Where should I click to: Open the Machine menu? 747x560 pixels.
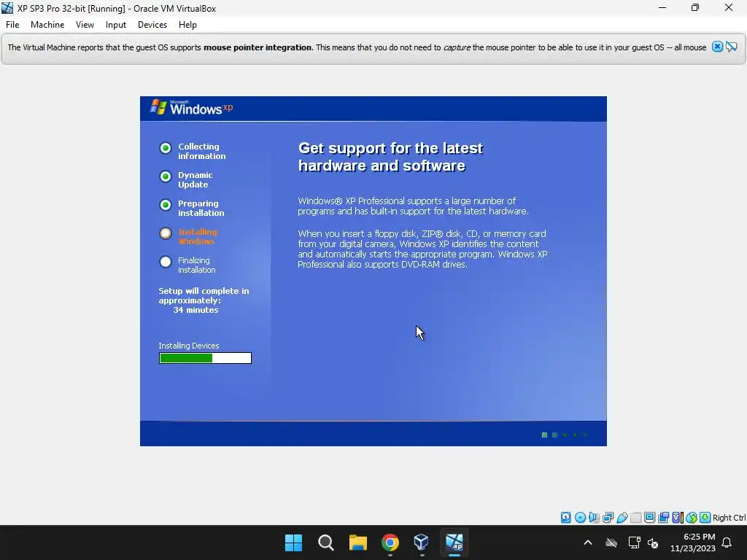47,25
